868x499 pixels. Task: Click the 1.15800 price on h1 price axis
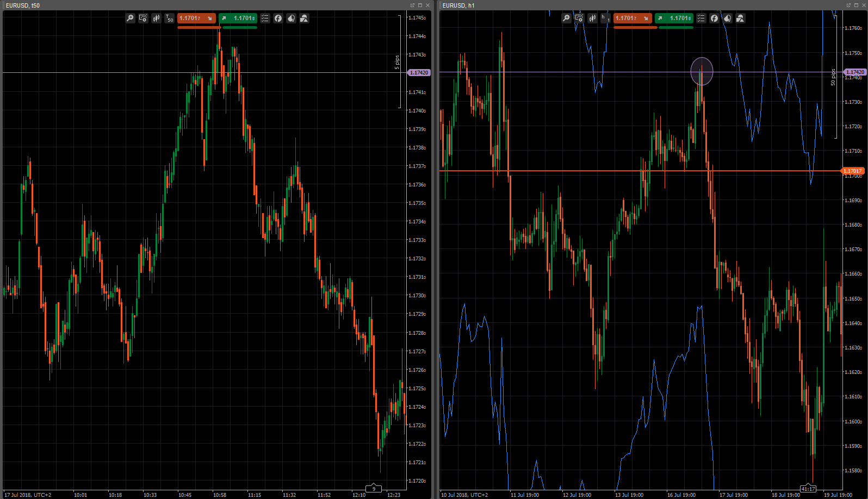coord(853,471)
